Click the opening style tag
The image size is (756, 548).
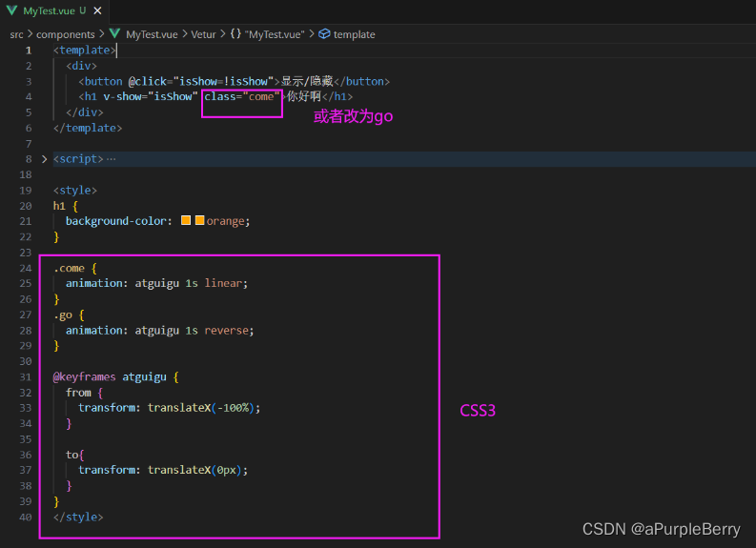[75, 191]
